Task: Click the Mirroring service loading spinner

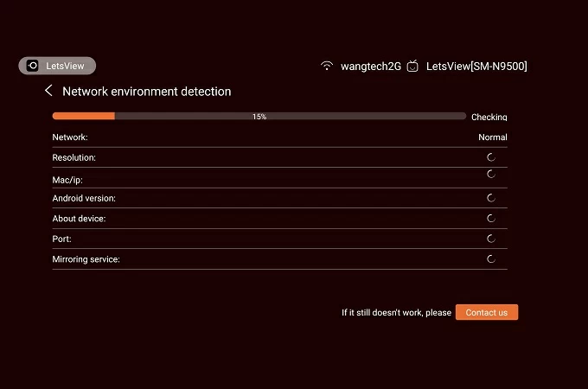Action: (x=491, y=258)
